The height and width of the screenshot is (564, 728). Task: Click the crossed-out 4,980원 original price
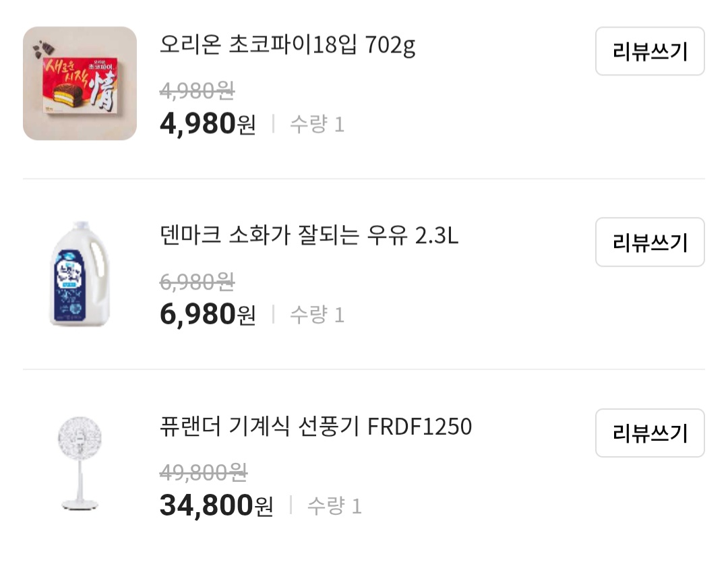197,90
